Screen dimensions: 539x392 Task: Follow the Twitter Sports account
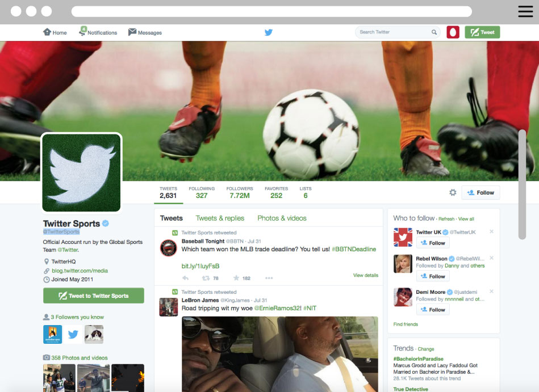pos(480,193)
